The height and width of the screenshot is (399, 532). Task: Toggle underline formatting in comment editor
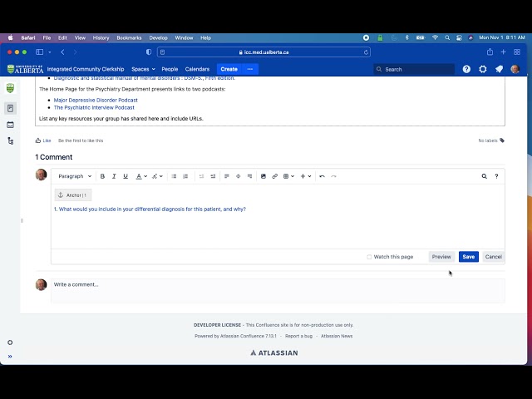[x=126, y=176]
